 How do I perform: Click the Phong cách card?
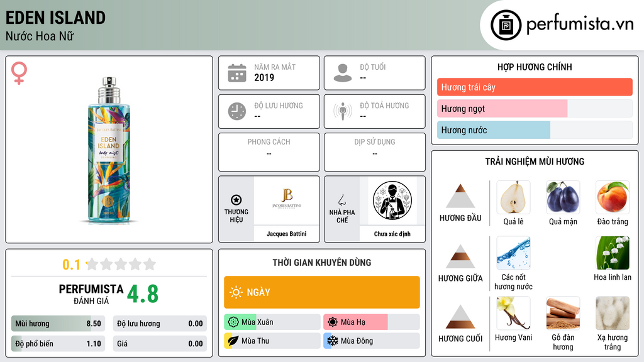click(x=269, y=152)
